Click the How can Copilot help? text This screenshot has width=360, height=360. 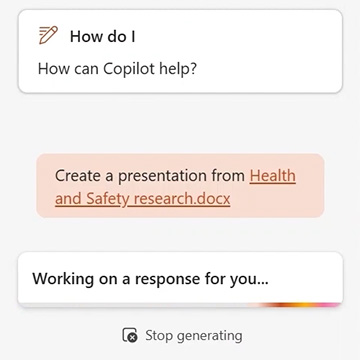[x=117, y=69]
